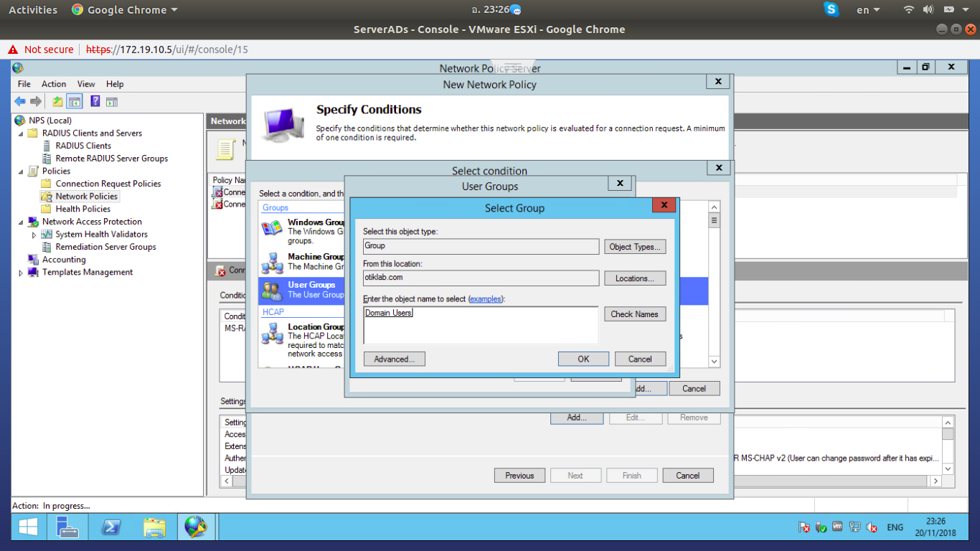Click the network tray icon in Windows taskbar
Image resolution: width=980 pixels, height=551 pixels.
pos(854,527)
